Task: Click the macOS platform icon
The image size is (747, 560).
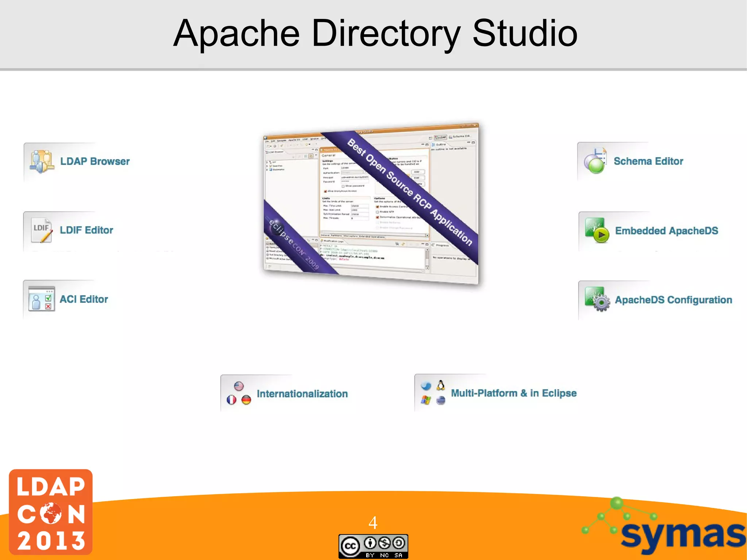Action: coord(426,386)
